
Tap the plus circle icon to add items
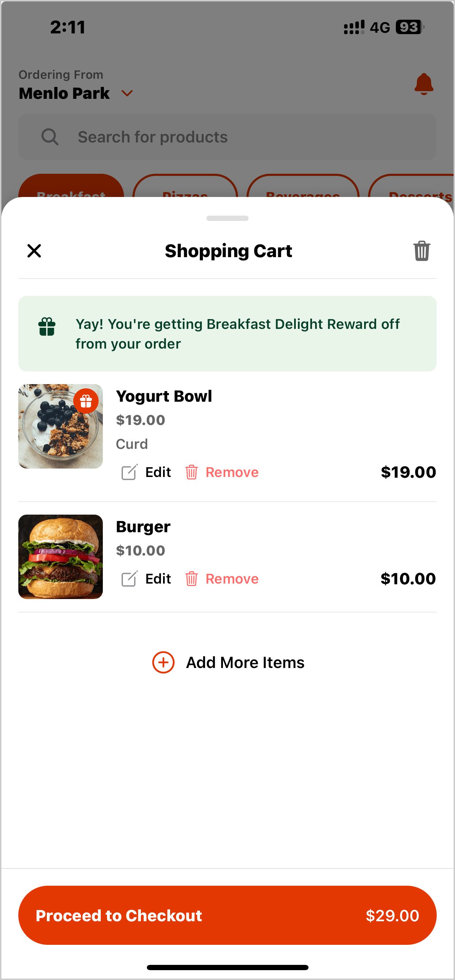[x=163, y=662]
